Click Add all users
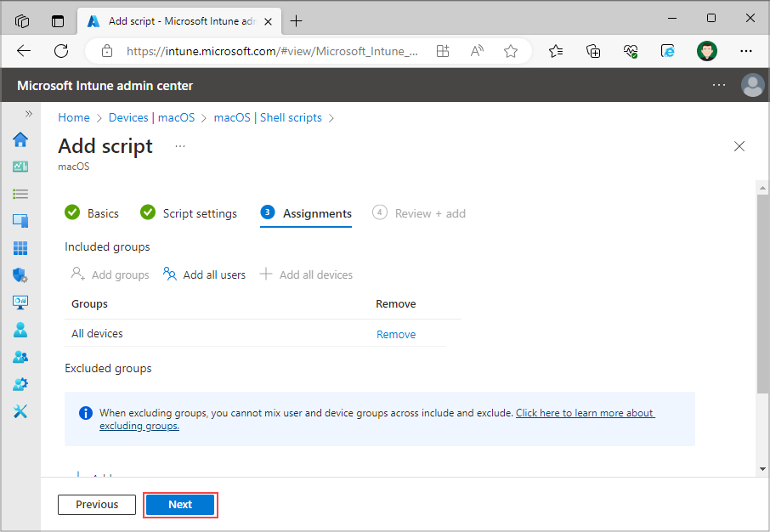The image size is (770, 532). click(x=204, y=274)
